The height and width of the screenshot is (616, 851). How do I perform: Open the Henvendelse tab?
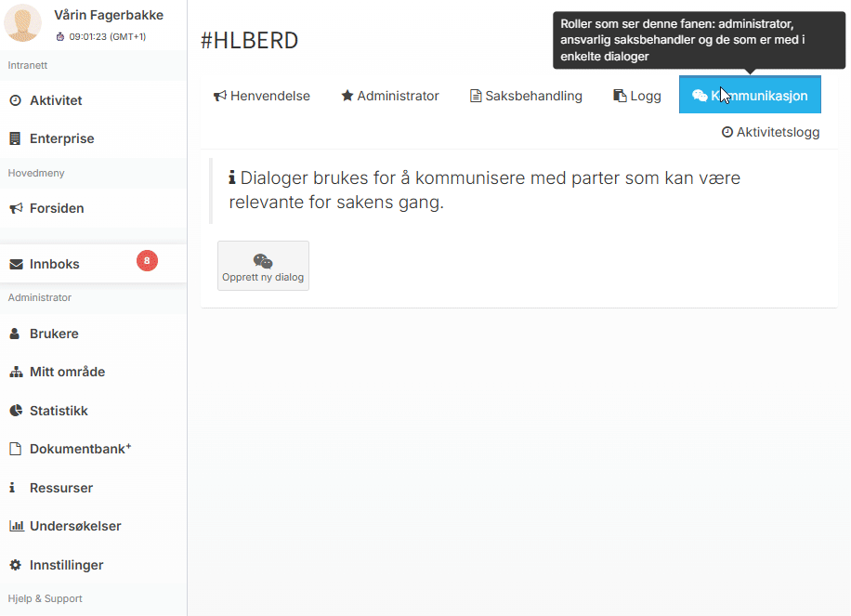(262, 96)
